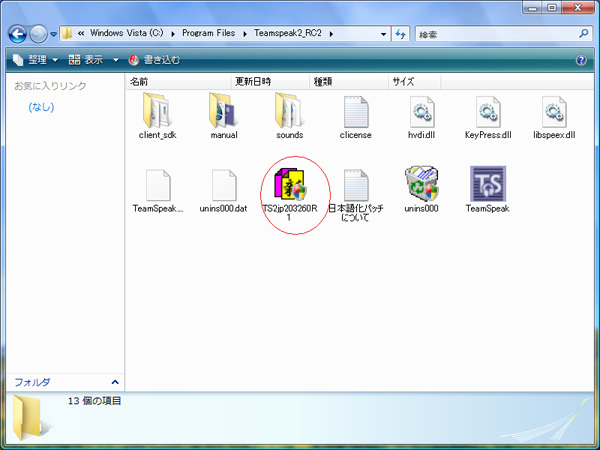Maximize the Explorer window
Screen dimensions: 600x450
[552, 7]
